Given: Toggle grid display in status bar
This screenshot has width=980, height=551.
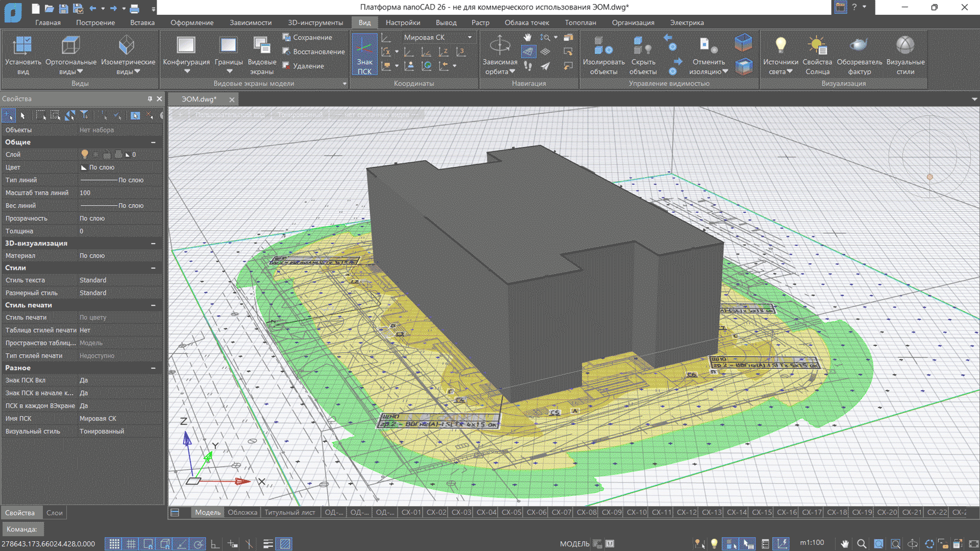Looking at the screenshot, I should 131,544.
